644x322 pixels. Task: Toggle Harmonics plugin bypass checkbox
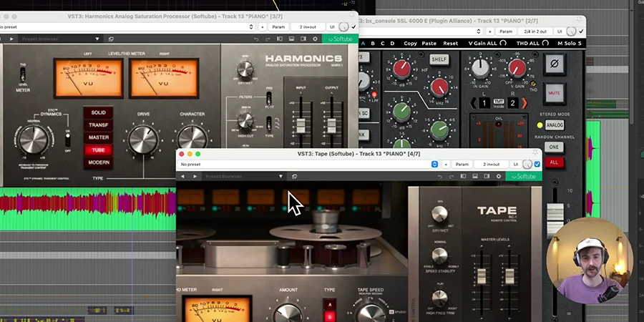click(x=353, y=27)
